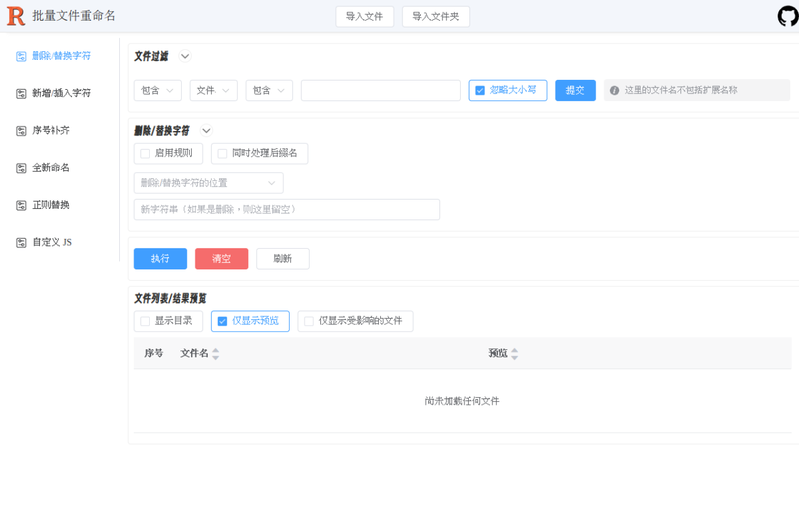Open the 文件 type filter dropdown

213,90
